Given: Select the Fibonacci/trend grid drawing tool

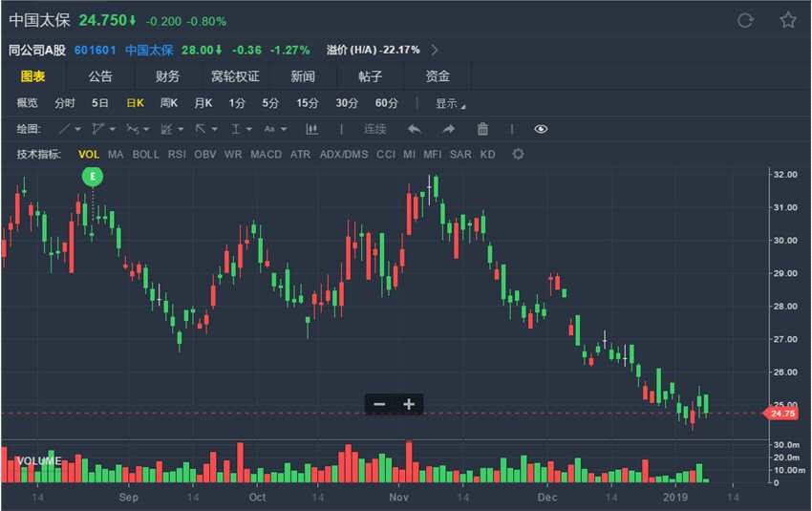Looking at the screenshot, I should pyautogui.click(x=166, y=129).
